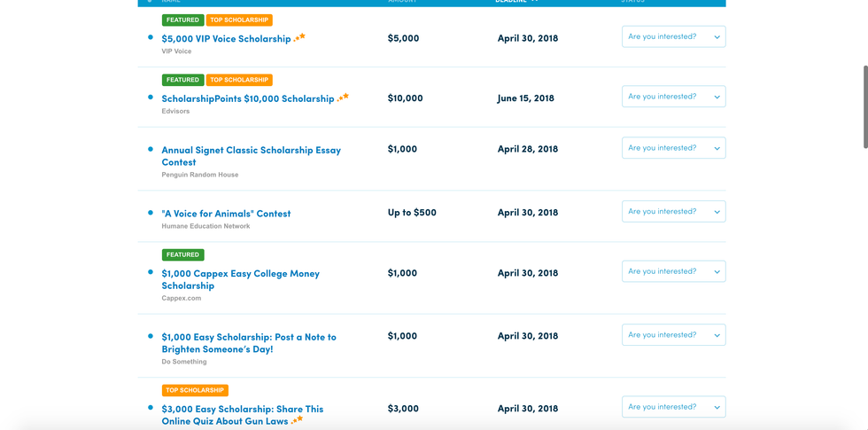Open status dropdown for Brighten Someone's Day scholarship
The width and height of the screenshot is (868, 430).
673,335
